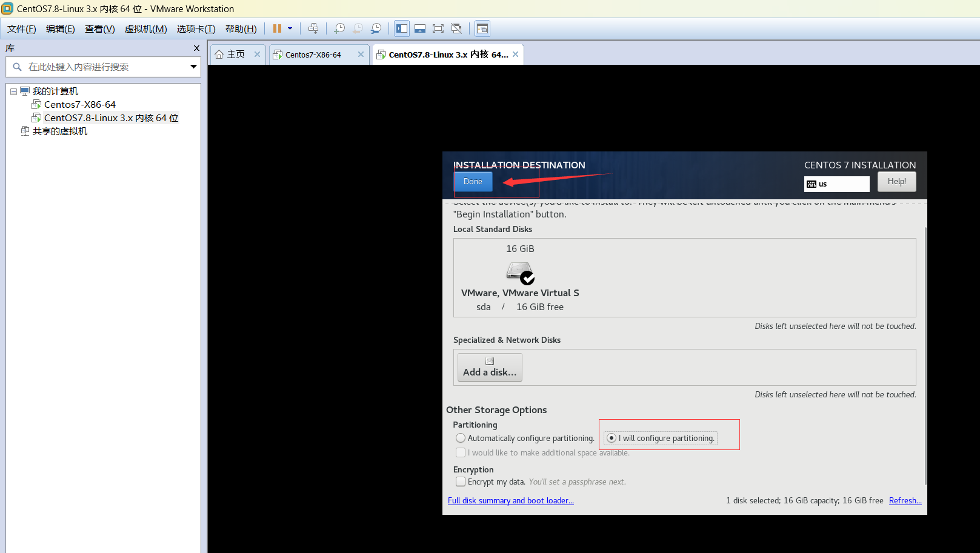Close the Centos7-X86-64 tab

coord(361,55)
